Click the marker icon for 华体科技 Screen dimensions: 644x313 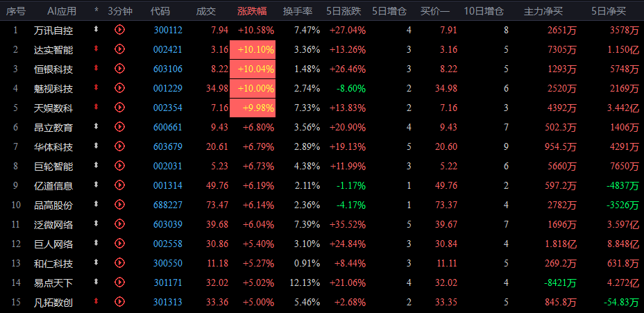click(x=96, y=146)
